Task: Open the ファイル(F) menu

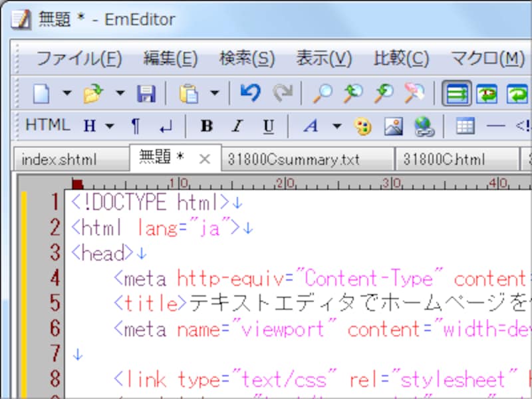Action: click(78, 59)
